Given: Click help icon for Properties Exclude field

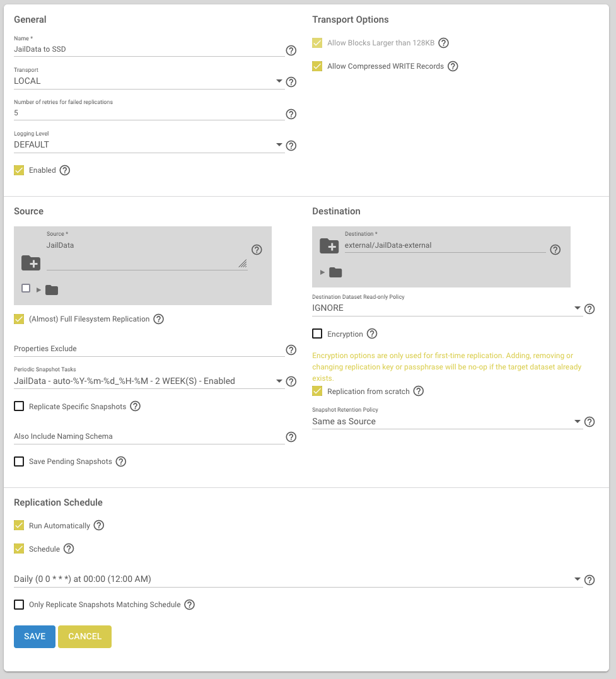Looking at the screenshot, I should click(x=291, y=350).
